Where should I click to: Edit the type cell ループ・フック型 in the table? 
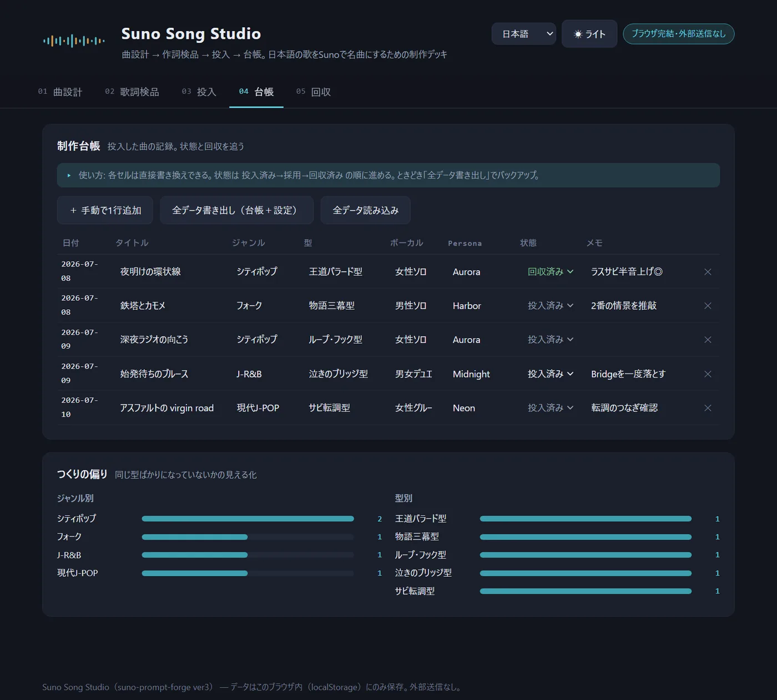pos(342,340)
